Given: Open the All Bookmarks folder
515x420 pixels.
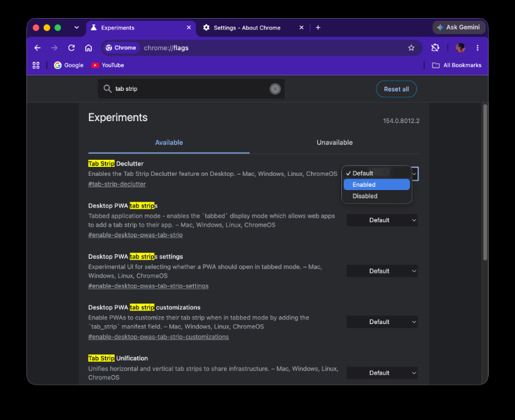Looking at the screenshot, I should click(x=456, y=66).
